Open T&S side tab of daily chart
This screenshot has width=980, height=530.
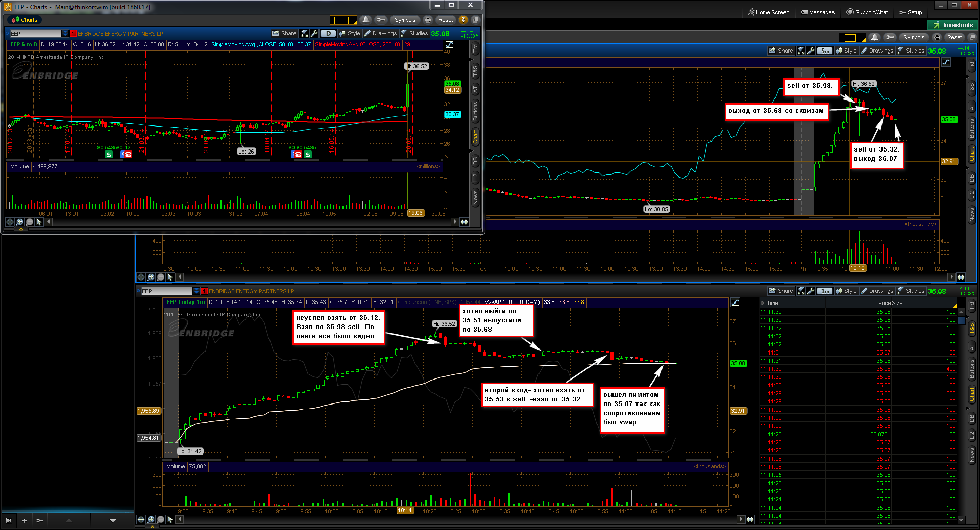[x=475, y=71]
